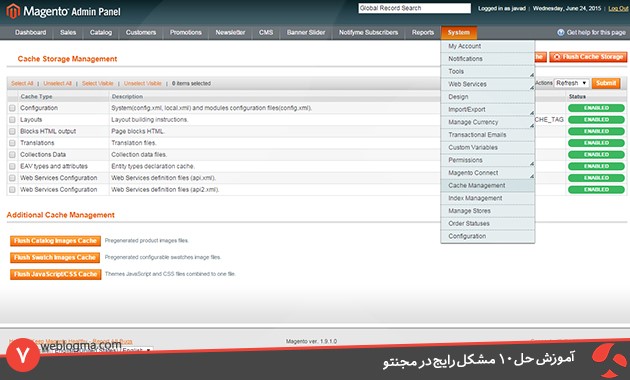The width and height of the screenshot is (630, 380).
Task: Click the 'Entity types declaration cache.' description
Action: pos(153,166)
